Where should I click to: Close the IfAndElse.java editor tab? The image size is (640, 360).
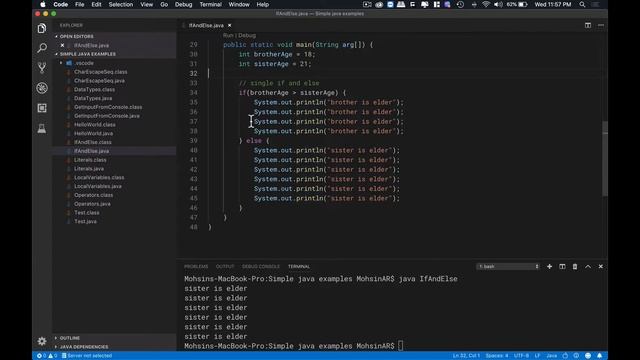229,25
